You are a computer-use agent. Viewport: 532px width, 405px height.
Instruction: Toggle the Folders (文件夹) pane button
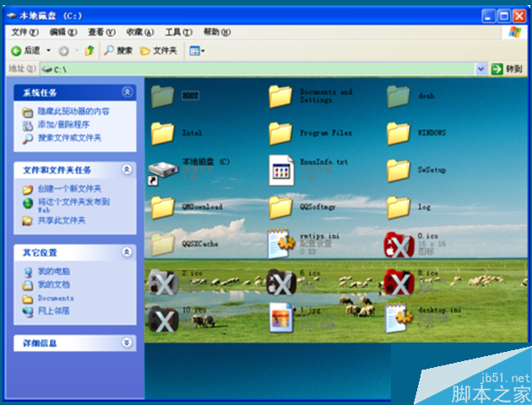[x=158, y=51]
